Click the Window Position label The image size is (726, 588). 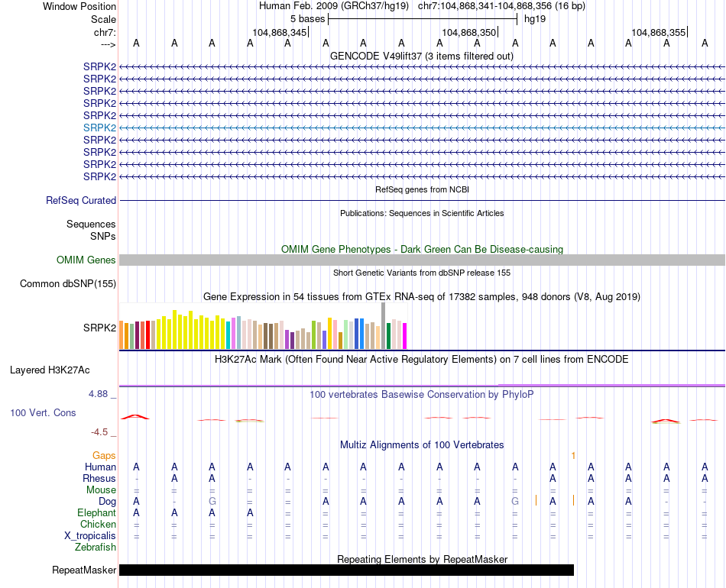click(79, 6)
